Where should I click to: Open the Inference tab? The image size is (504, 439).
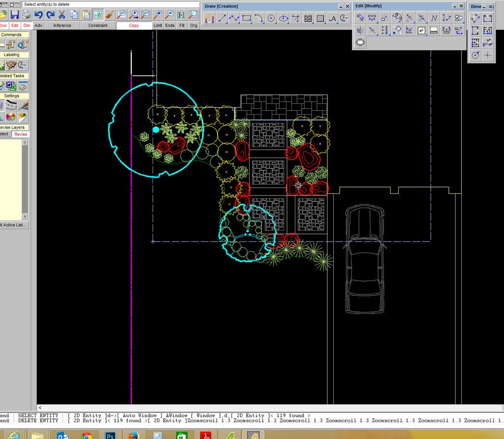pos(62,26)
